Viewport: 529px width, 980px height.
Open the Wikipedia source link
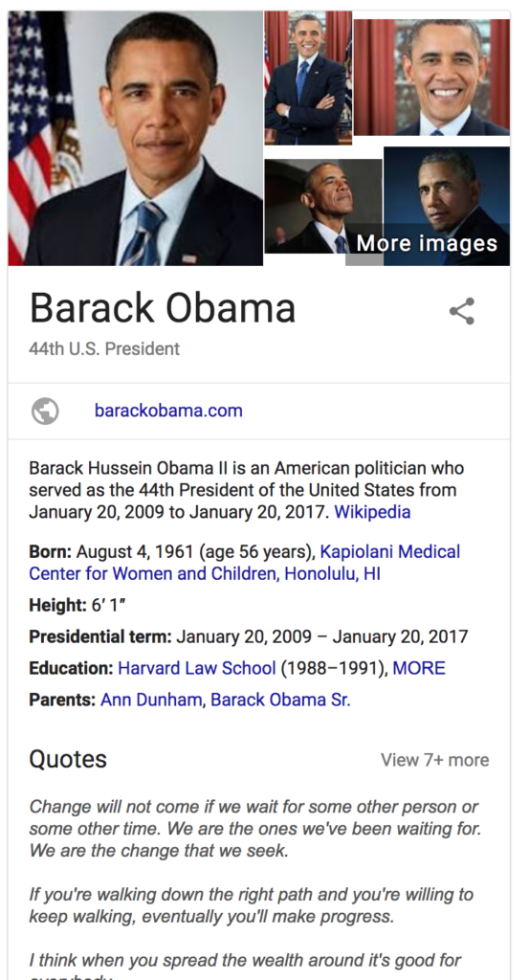coord(372,512)
